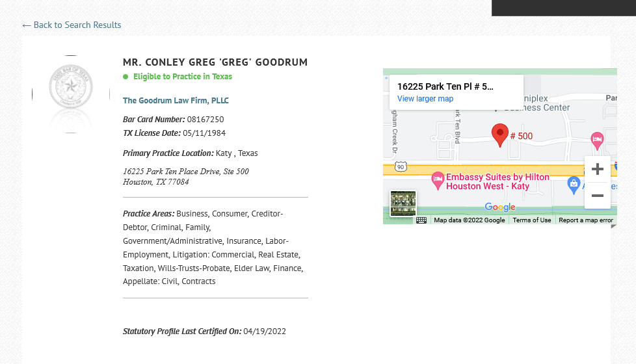Report a map error
Viewport: 636px width, 364px height.
(586, 220)
